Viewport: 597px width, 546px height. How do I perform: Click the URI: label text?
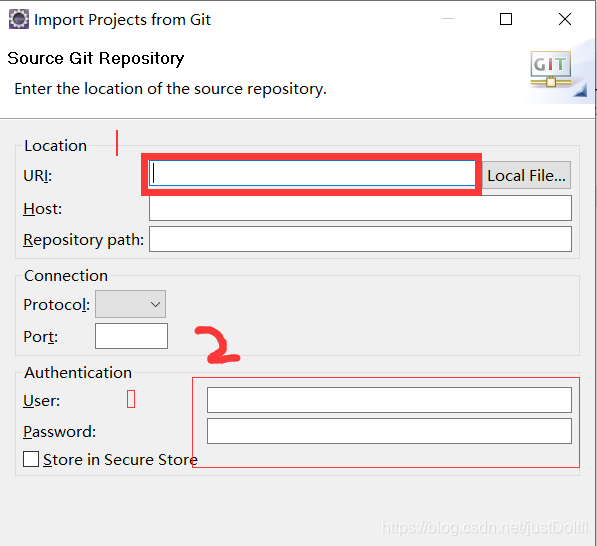point(37,176)
